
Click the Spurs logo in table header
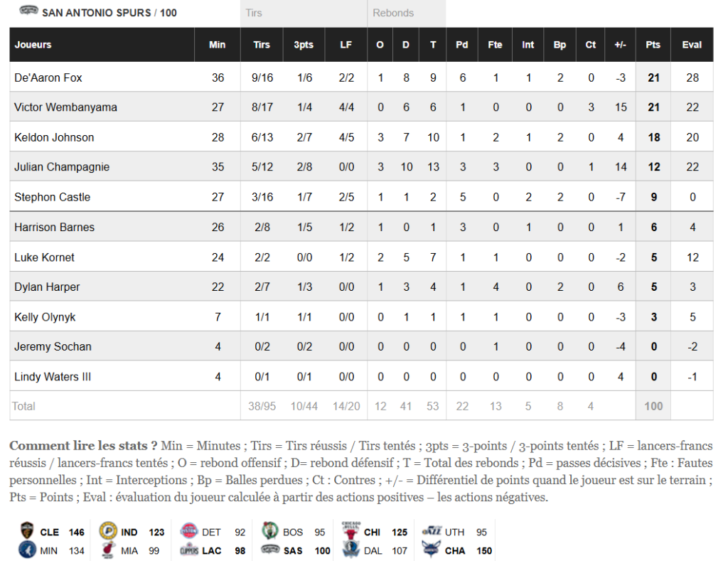point(29,11)
